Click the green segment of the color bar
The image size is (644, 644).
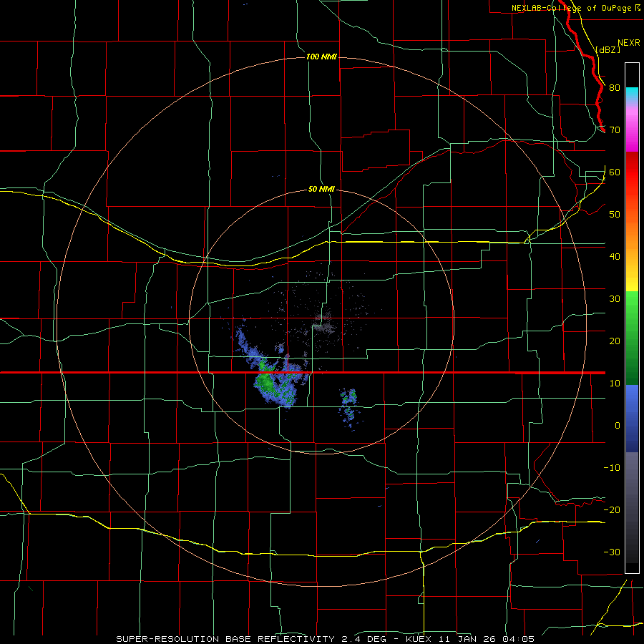tap(632, 338)
